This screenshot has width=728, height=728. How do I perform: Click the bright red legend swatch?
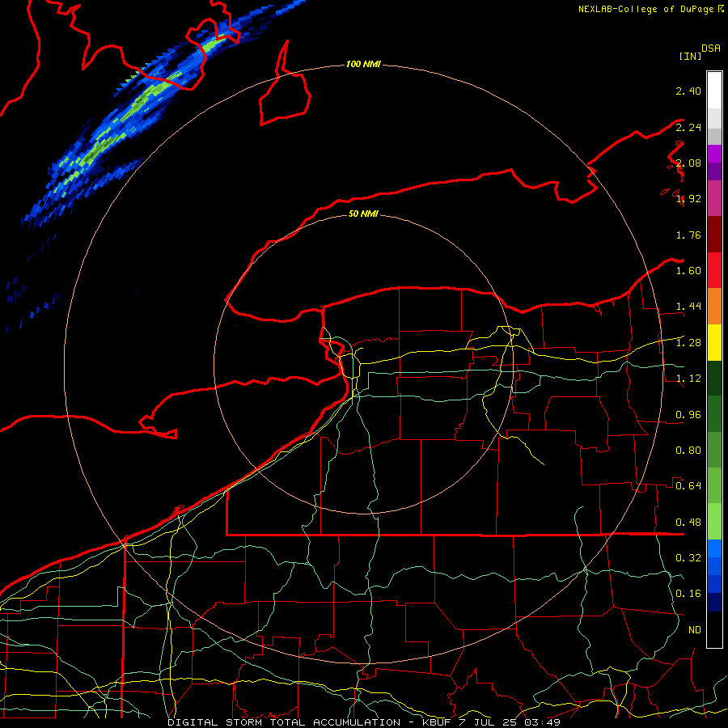click(714, 270)
